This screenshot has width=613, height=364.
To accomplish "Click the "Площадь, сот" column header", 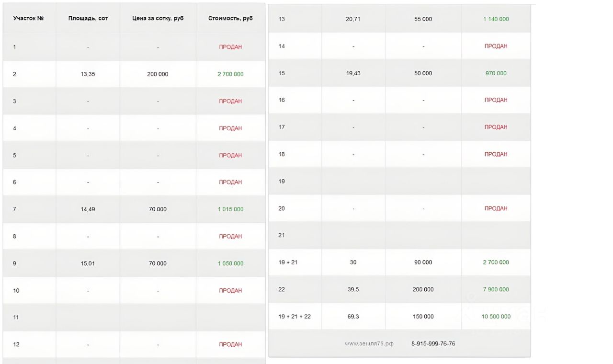I will [x=88, y=18].
